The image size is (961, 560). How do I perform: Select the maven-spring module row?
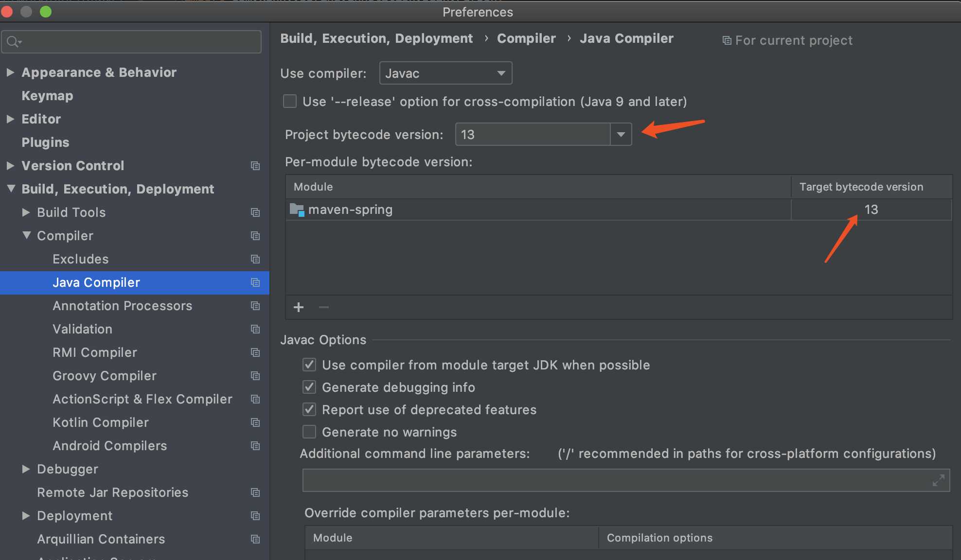619,210
